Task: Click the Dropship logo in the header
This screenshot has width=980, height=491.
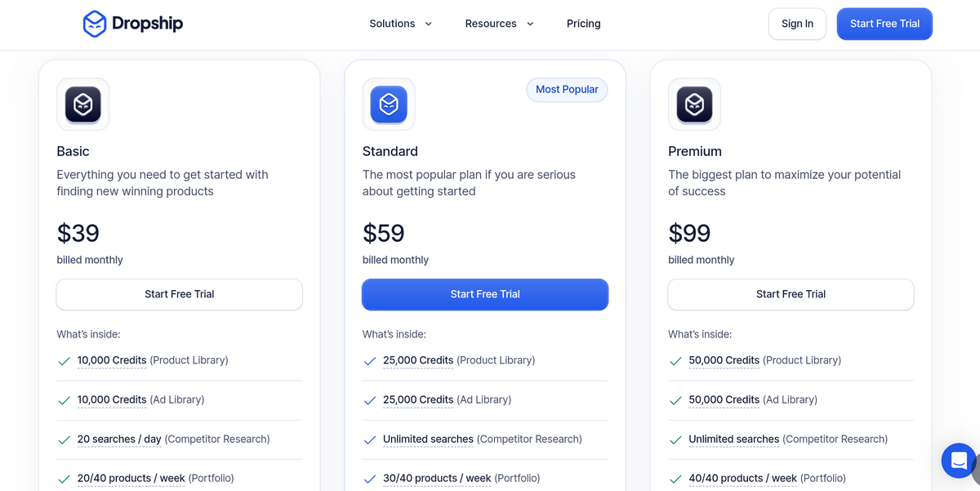Action: click(131, 24)
